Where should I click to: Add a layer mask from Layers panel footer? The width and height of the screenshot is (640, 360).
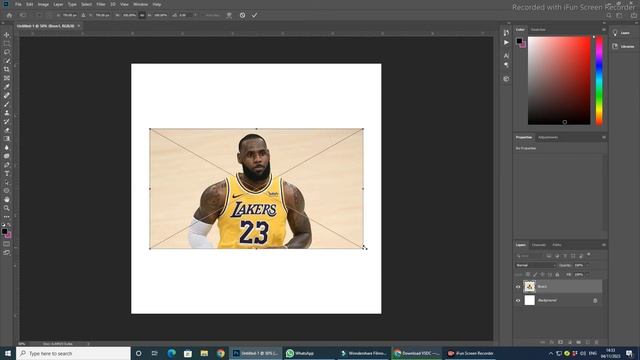tap(560, 342)
